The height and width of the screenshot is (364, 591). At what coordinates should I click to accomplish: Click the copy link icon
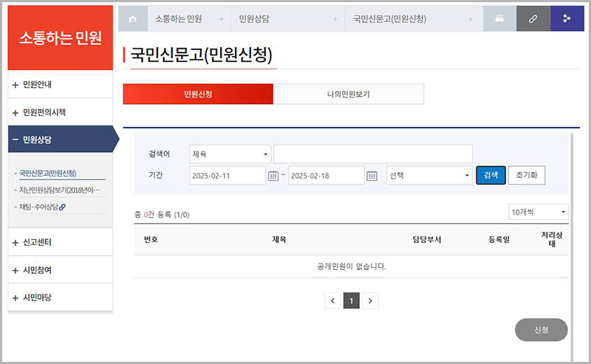533,19
